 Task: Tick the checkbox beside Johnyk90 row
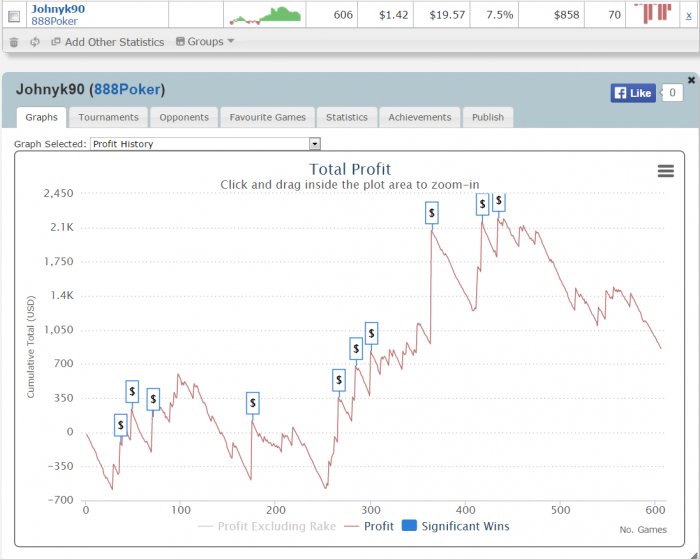14,16
